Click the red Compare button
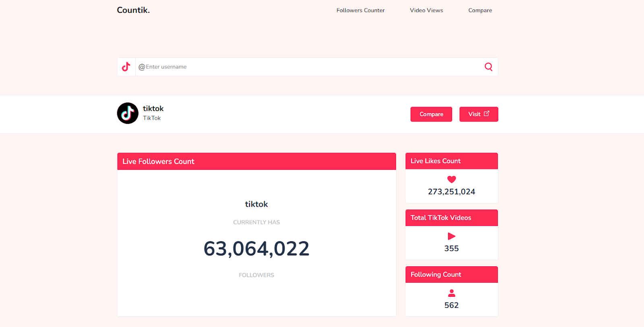644x327 pixels. click(431, 114)
